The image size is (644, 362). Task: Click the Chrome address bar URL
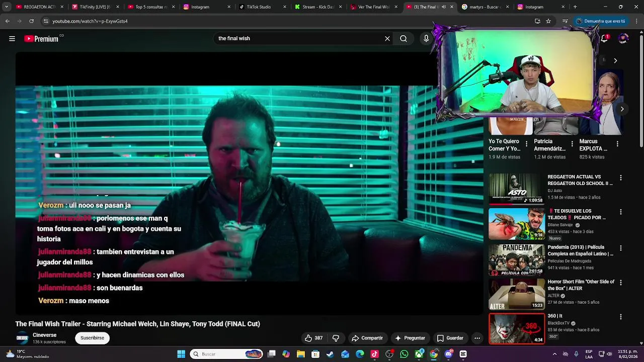click(x=90, y=21)
